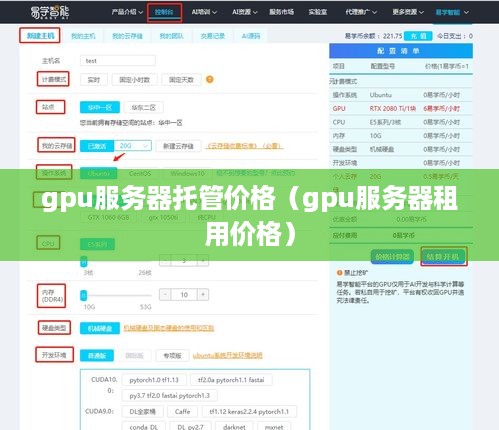
Task: Go to 控制台 in the top navigation
Action: 164,12
